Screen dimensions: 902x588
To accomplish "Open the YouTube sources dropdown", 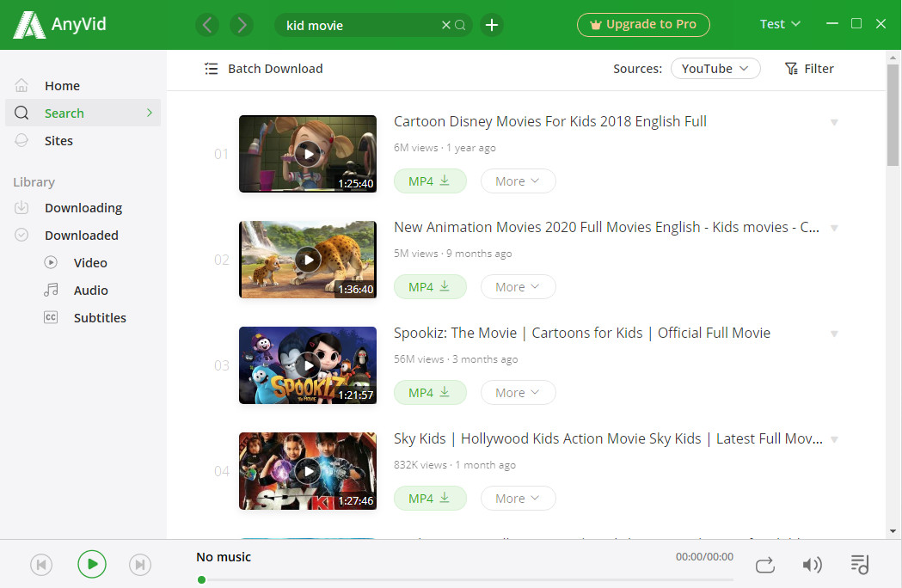I will [x=715, y=69].
